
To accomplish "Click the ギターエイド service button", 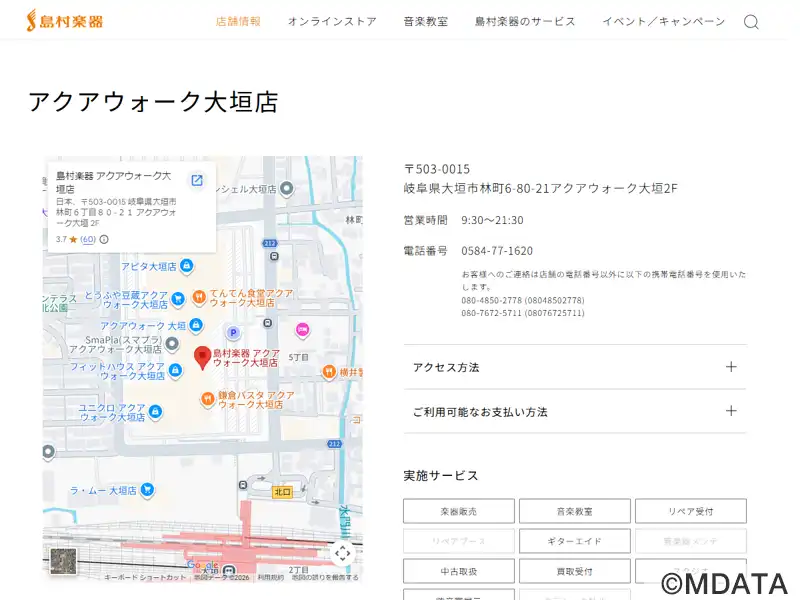I will point(574,541).
